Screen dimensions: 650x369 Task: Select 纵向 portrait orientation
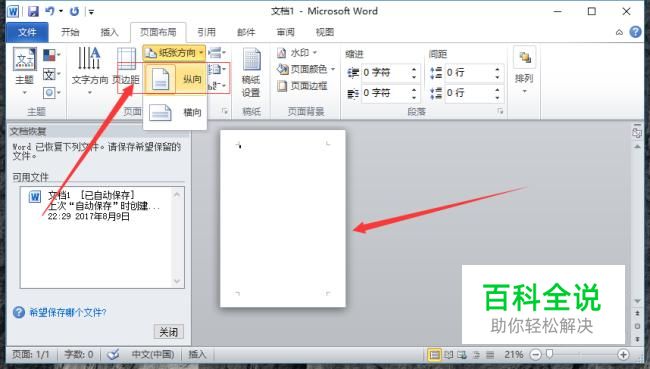pos(175,79)
